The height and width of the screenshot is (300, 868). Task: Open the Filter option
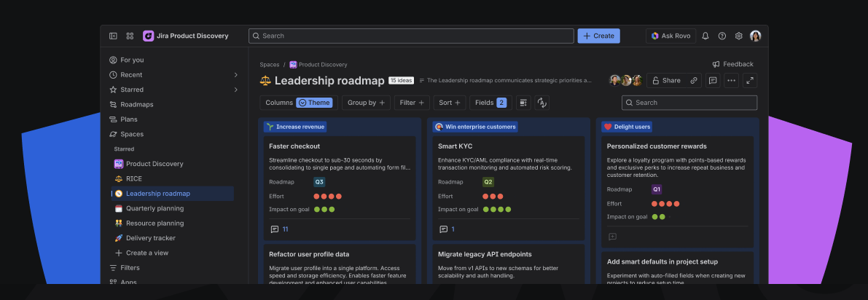(x=412, y=103)
